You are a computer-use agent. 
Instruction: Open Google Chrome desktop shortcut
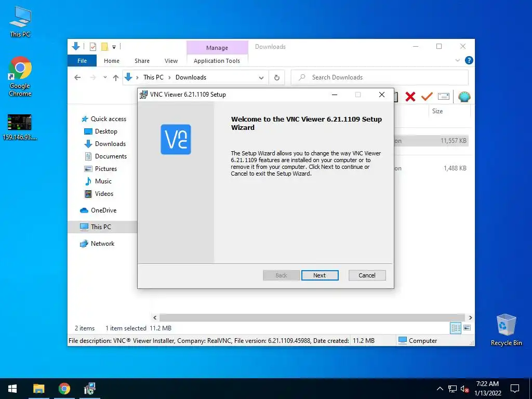click(20, 77)
